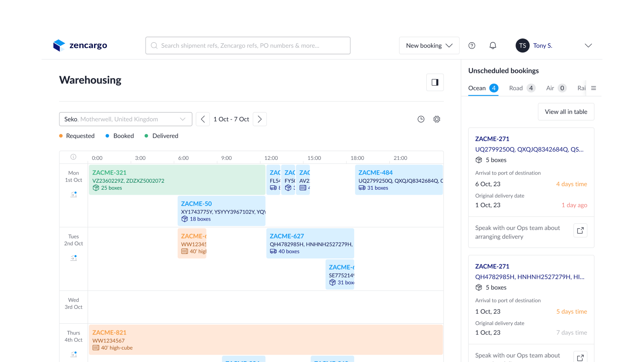
Task: Open the ZACME-50 booking block
Action: [x=221, y=211]
